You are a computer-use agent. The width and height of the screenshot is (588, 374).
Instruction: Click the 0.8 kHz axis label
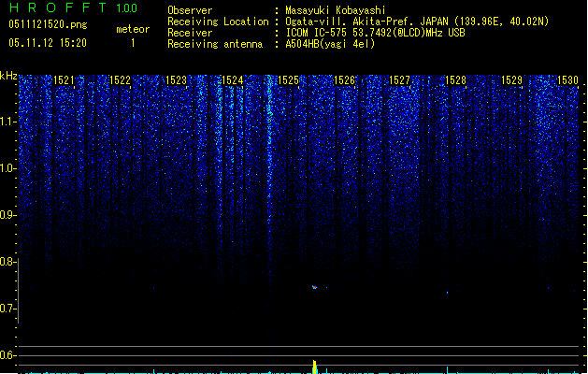point(7,262)
